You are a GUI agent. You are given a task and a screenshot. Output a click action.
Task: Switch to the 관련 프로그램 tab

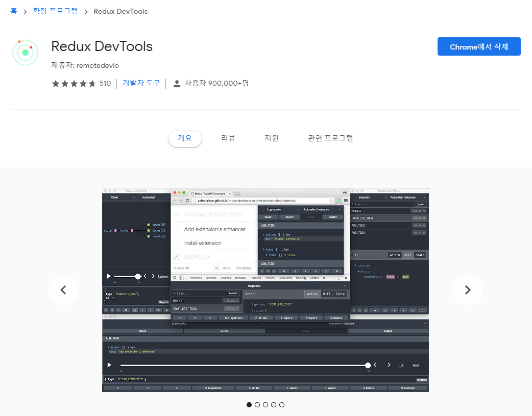click(330, 138)
